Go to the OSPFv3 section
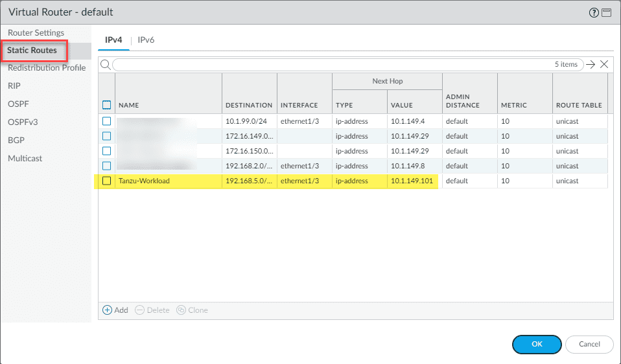The width and height of the screenshot is (621, 364). coord(21,122)
